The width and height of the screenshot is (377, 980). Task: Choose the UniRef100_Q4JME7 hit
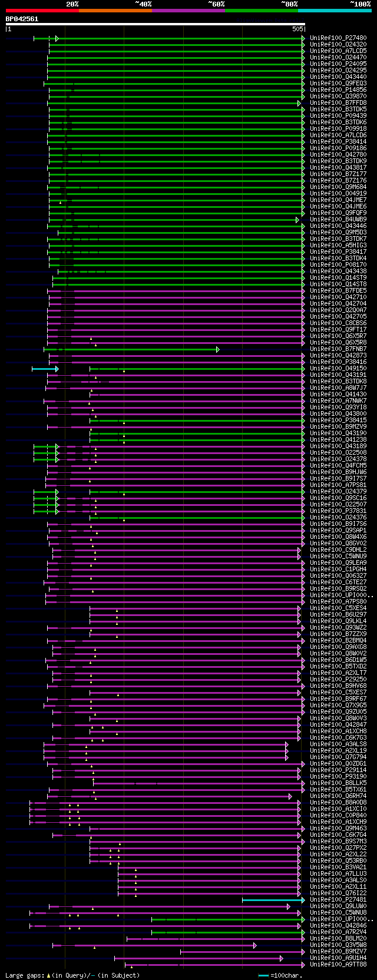(x=338, y=200)
